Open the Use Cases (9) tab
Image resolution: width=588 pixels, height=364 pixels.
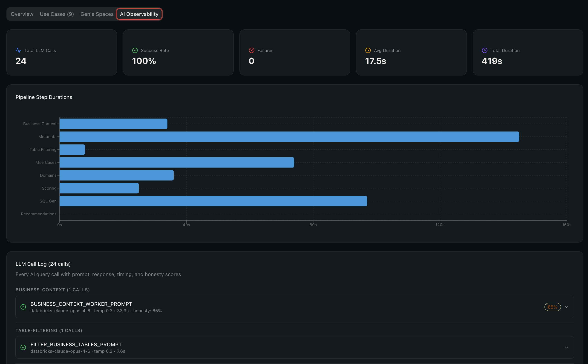[x=57, y=14]
